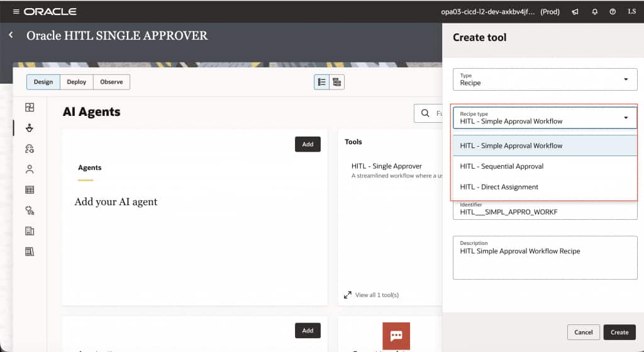
Task: Choose HITL - Direct Assignment option
Action: [x=545, y=186]
